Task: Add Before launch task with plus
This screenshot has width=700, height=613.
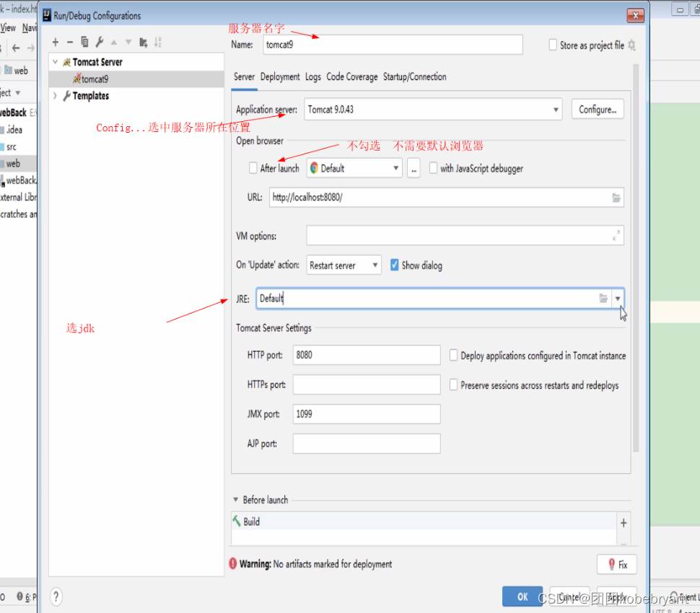Action: tap(624, 523)
